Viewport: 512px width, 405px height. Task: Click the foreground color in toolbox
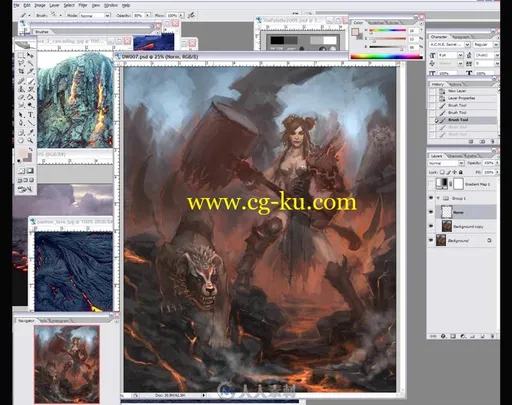22,154
